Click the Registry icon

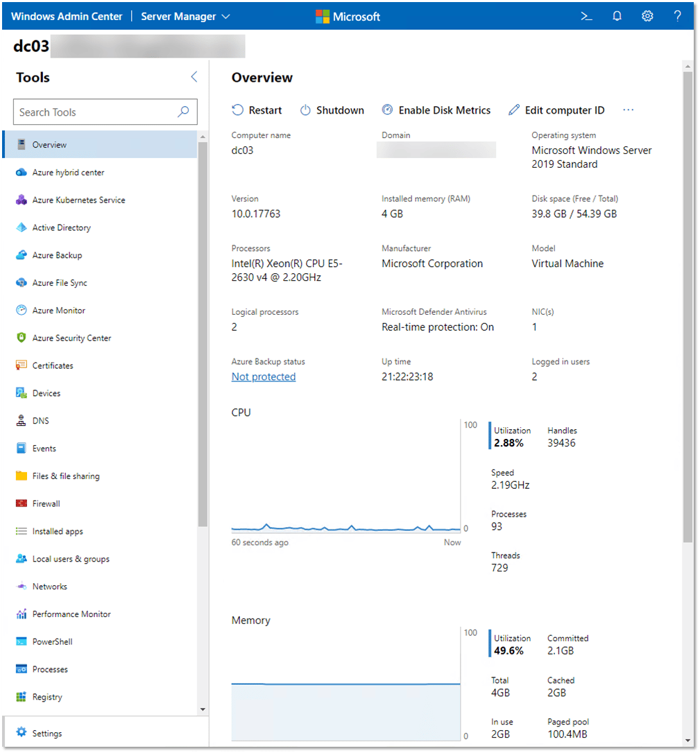21,697
